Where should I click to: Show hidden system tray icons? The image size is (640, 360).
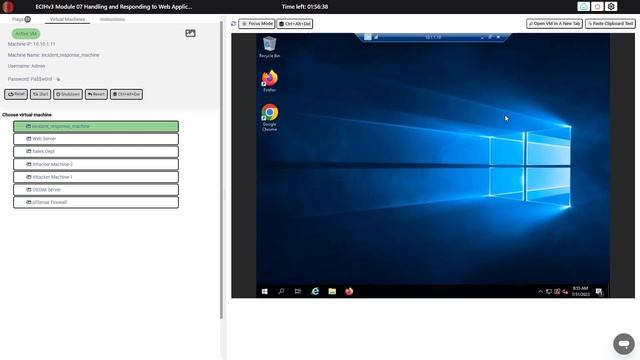click(x=540, y=291)
